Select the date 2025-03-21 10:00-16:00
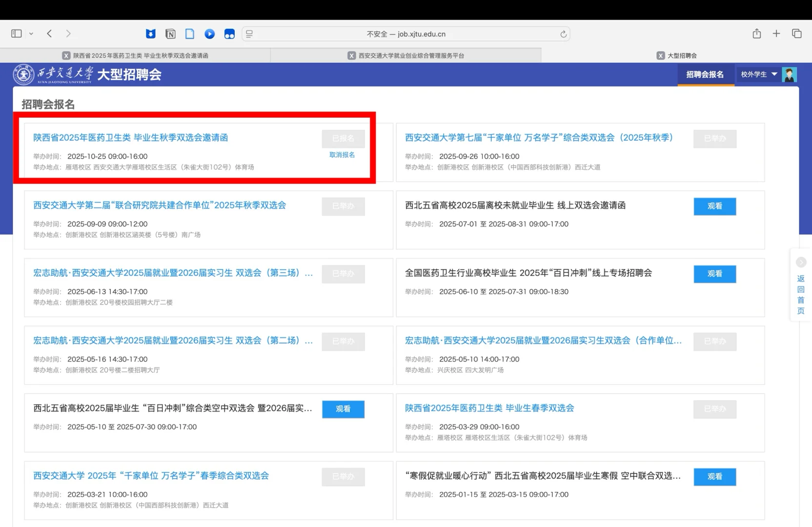The width and height of the screenshot is (812, 527). point(107,494)
